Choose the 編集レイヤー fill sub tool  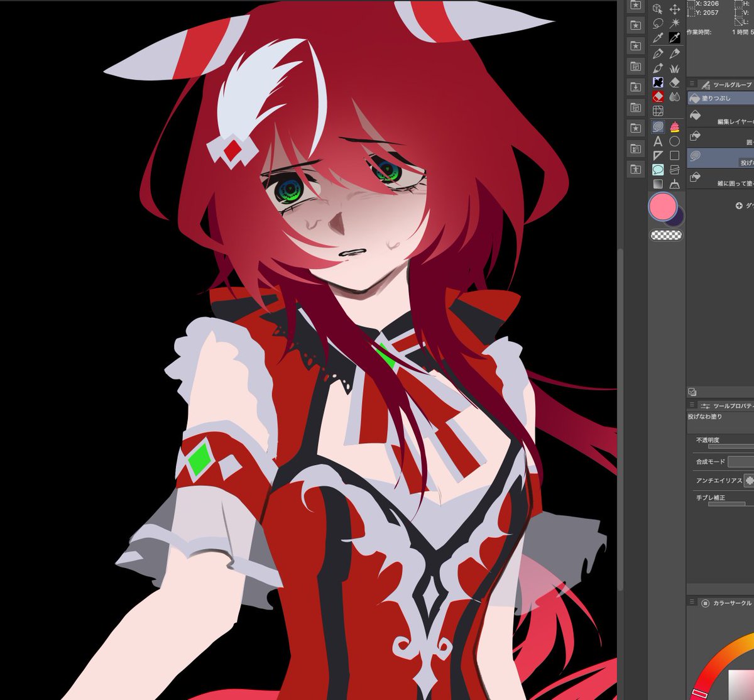click(x=721, y=118)
